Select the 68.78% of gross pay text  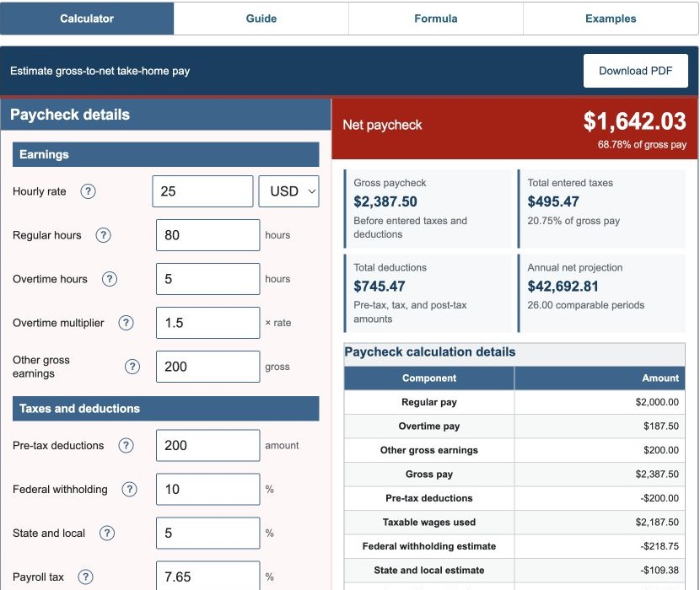pos(642,145)
